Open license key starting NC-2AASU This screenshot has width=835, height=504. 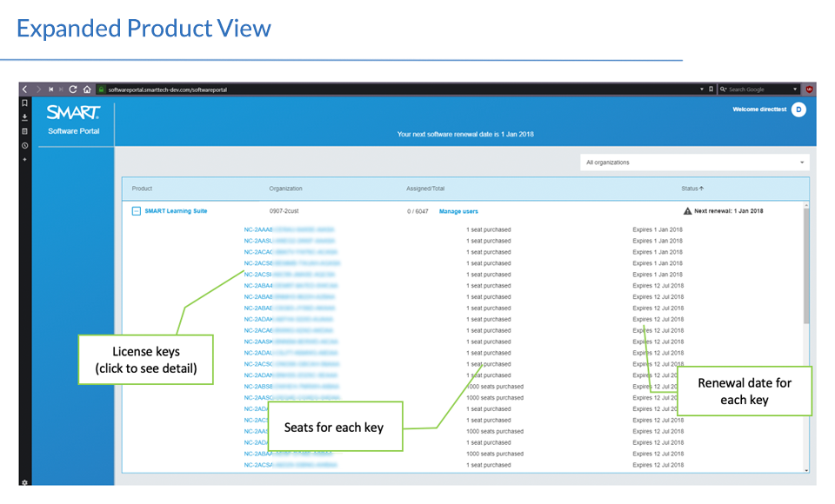pyautogui.click(x=289, y=241)
